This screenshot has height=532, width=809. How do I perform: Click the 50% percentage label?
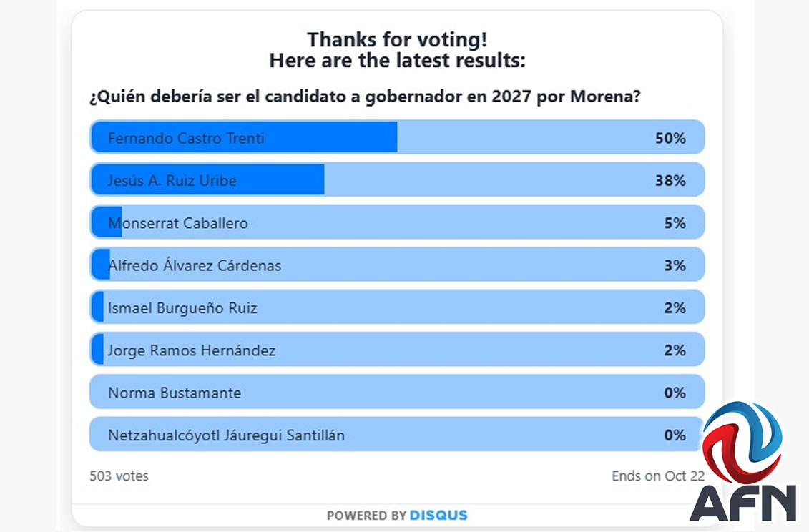click(x=670, y=138)
